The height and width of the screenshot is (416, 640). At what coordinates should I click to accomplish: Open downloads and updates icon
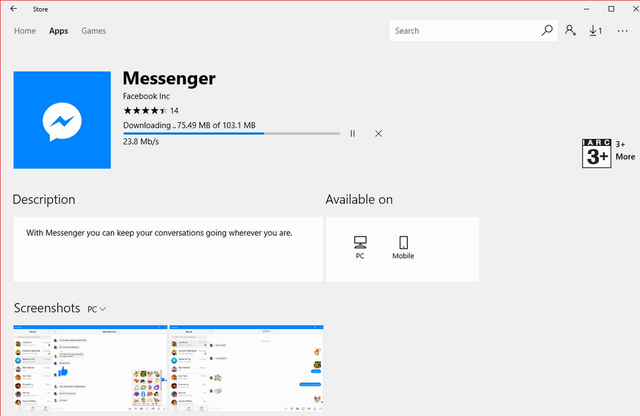click(x=596, y=31)
